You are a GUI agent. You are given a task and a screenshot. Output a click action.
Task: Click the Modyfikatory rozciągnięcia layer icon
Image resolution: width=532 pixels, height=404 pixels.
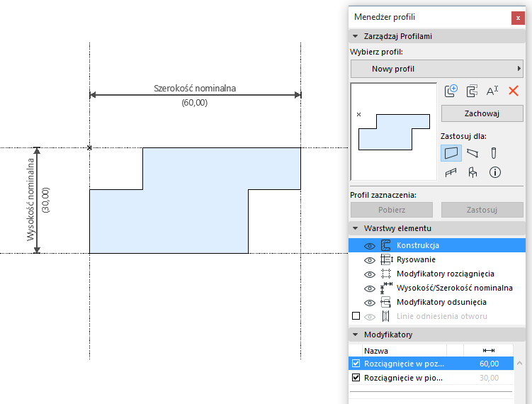point(386,274)
